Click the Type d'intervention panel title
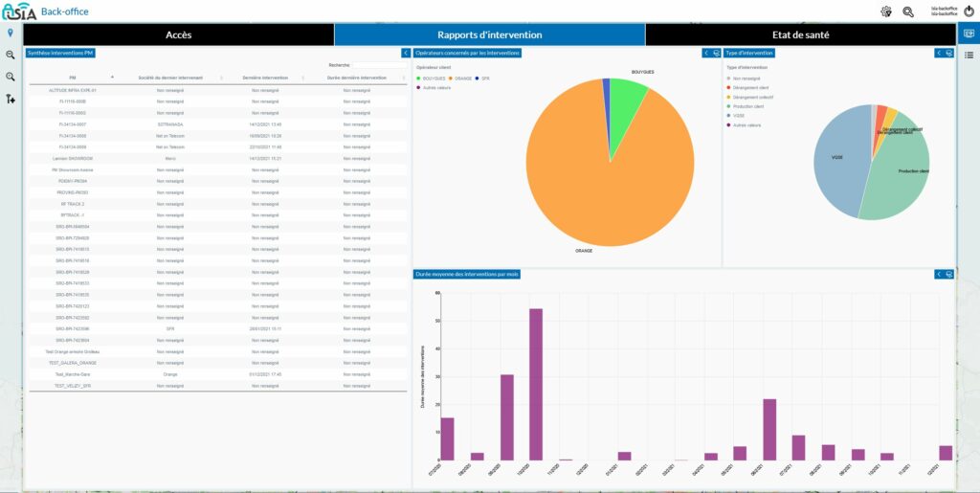This screenshot has height=493, width=980. point(749,53)
